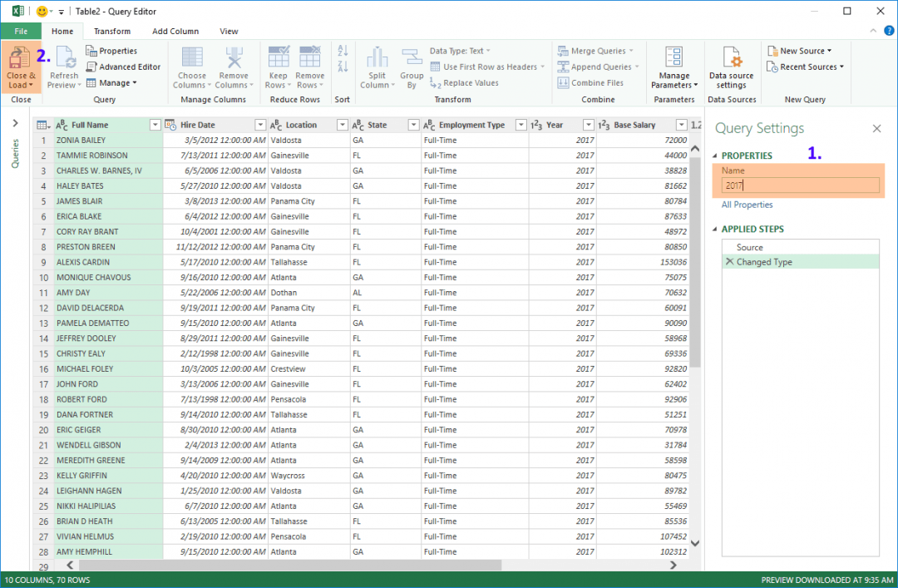
Task: Remove the Changed Type applied step
Action: coord(732,261)
